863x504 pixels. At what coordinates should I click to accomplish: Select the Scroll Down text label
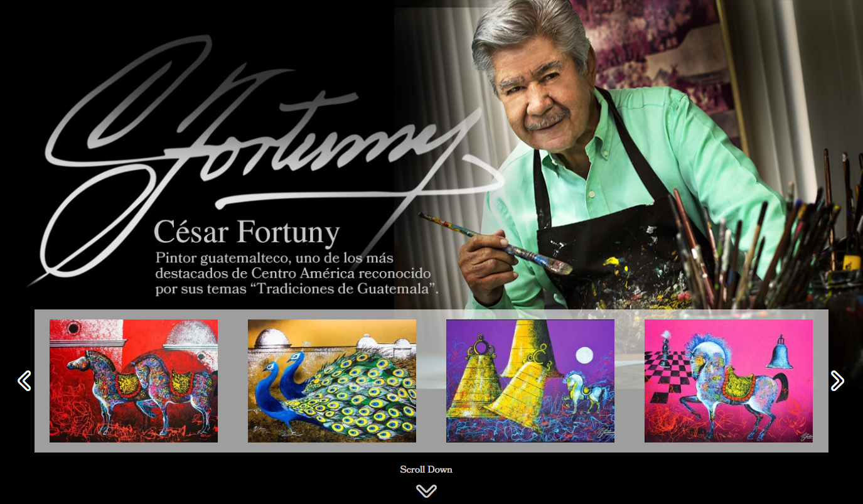[426, 469]
